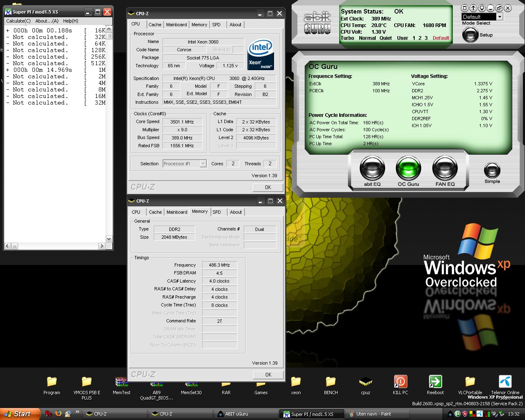
Task: Click the taskbar clock showing 13:32
Action: (x=514, y=414)
